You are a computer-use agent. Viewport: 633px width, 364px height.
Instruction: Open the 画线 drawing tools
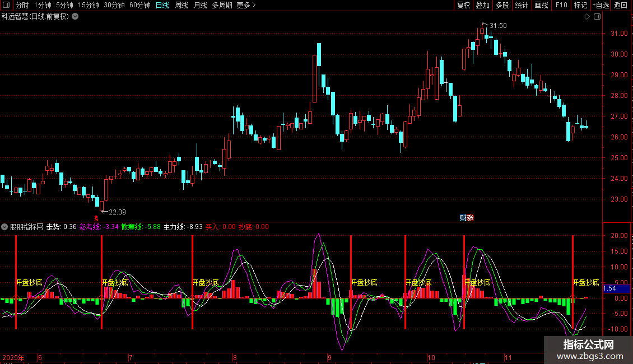point(541,5)
